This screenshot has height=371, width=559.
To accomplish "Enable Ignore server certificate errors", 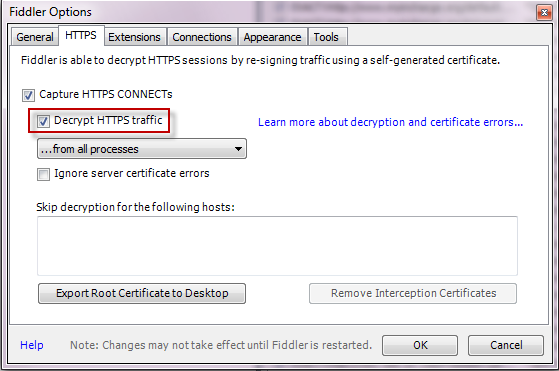I will tap(43, 174).
